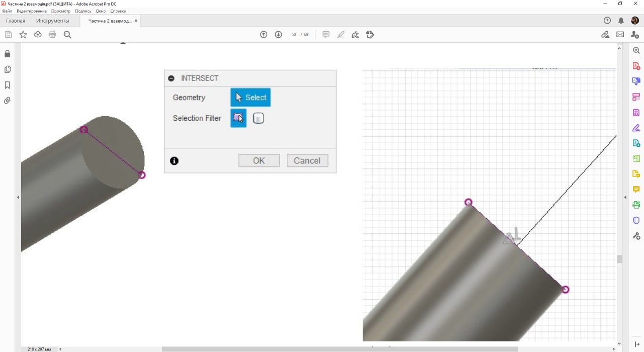Open the green Scan & OCR tool
This screenshot has width=644, height=352.
coord(636,205)
